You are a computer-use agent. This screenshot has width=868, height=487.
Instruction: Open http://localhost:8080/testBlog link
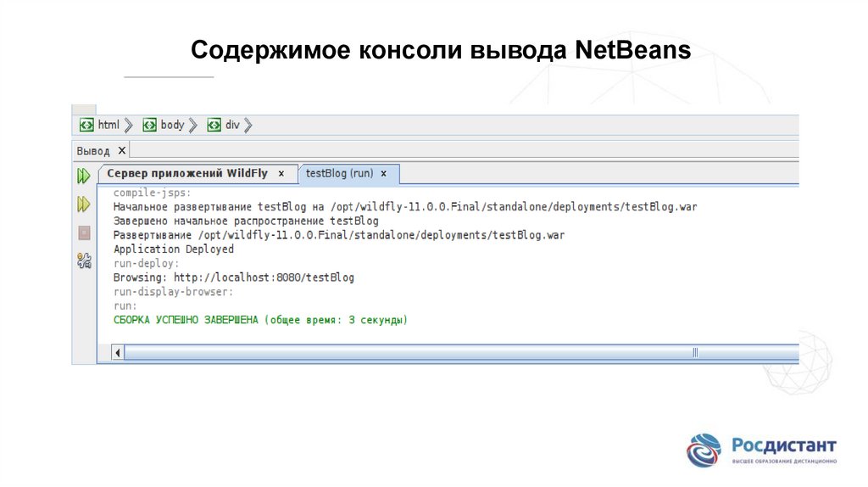click(264, 277)
